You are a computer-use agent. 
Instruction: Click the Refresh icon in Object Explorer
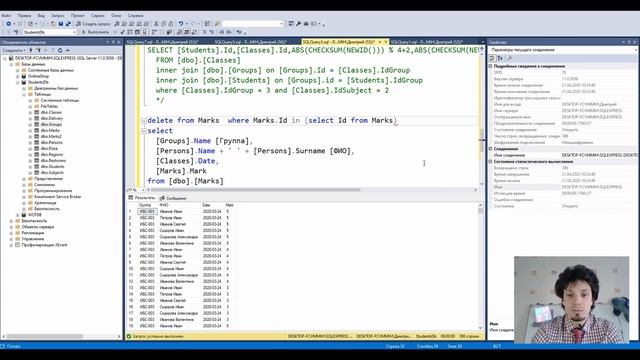[60, 50]
